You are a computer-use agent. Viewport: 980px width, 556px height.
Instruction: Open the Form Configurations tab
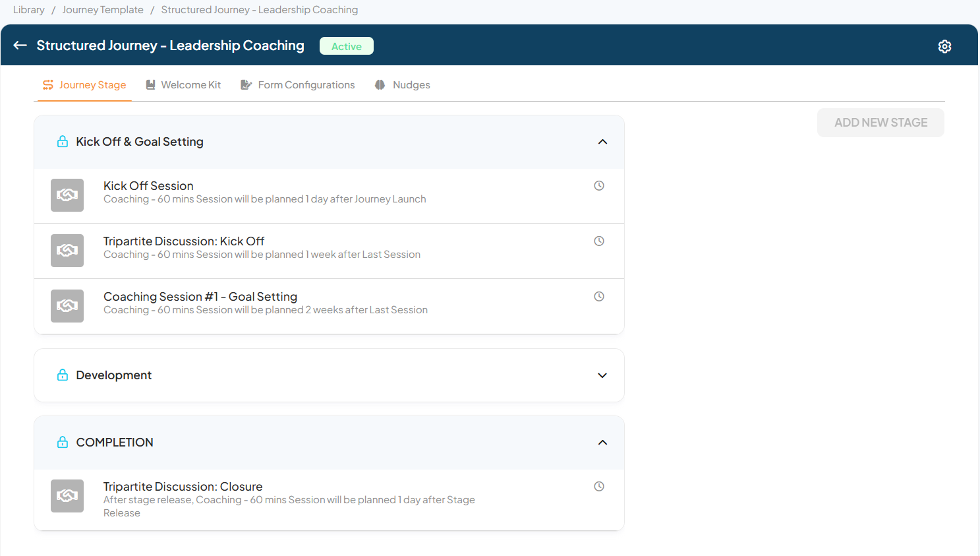click(x=298, y=85)
